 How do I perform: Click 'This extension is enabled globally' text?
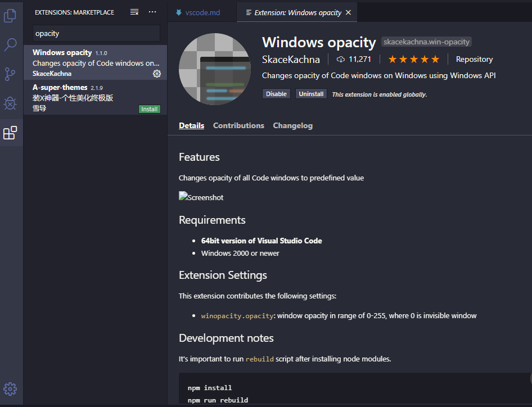coord(380,94)
